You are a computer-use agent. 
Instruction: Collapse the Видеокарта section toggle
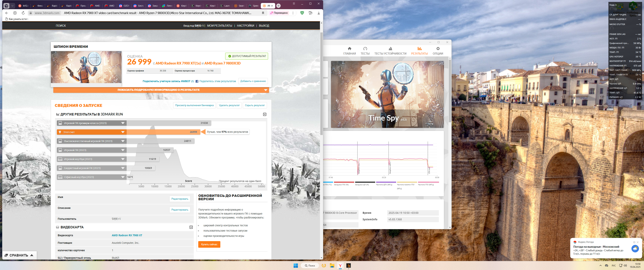click(x=191, y=227)
